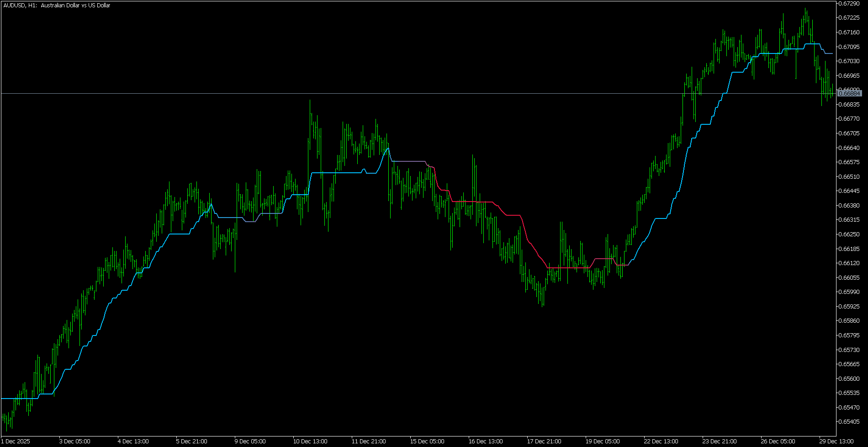Click the 0.66965 price axis label
This screenshot has width=868, height=447.
(850, 75)
